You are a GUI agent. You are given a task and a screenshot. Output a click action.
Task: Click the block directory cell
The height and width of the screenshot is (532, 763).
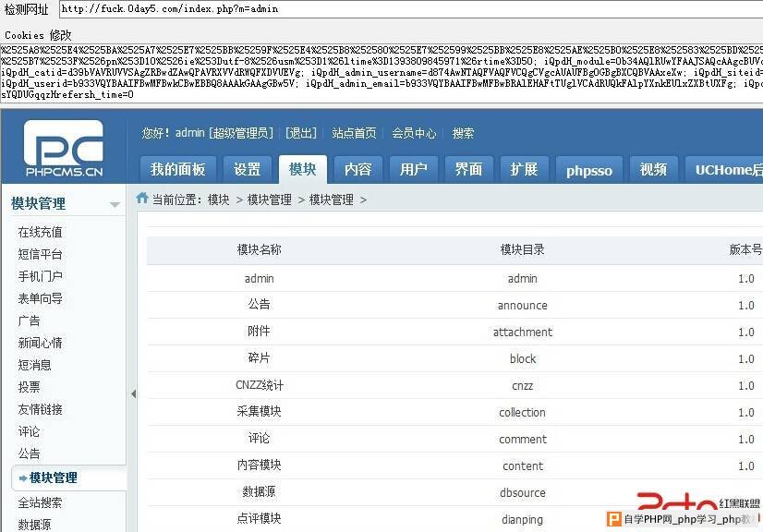click(x=523, y=358)
